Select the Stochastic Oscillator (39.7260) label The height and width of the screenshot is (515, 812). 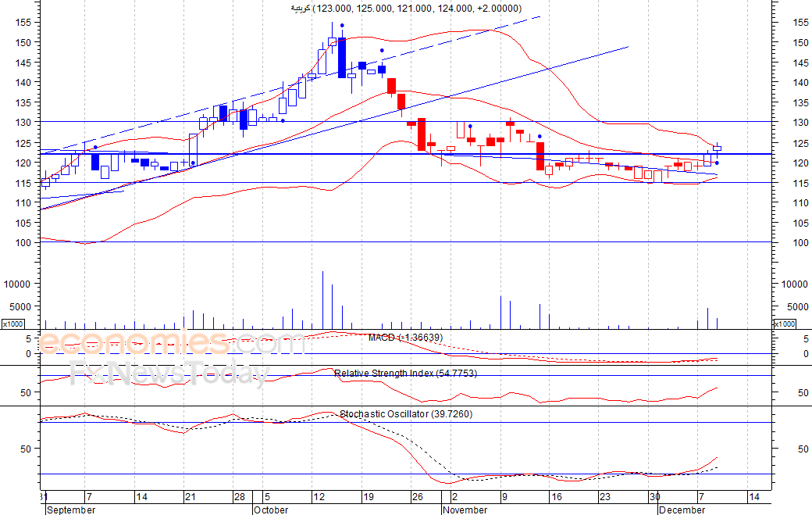tap(406, 414)
